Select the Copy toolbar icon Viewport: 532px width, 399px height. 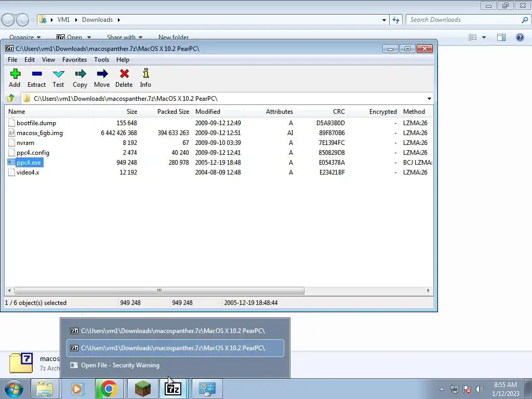(81, 74)
